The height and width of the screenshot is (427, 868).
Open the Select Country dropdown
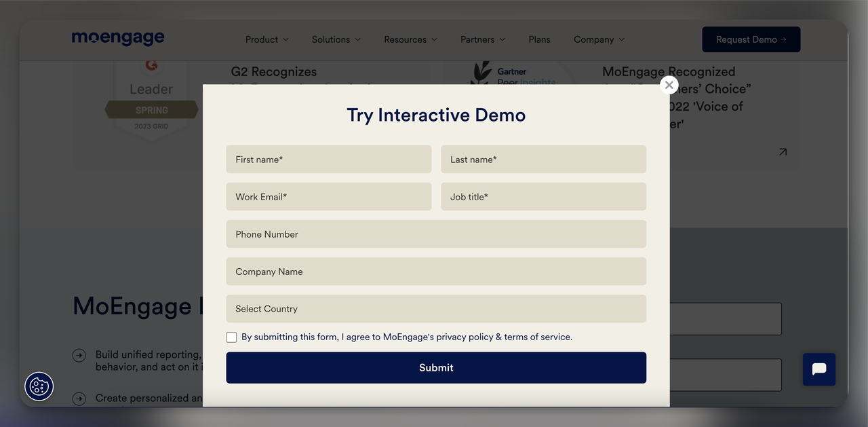(436, 309)
